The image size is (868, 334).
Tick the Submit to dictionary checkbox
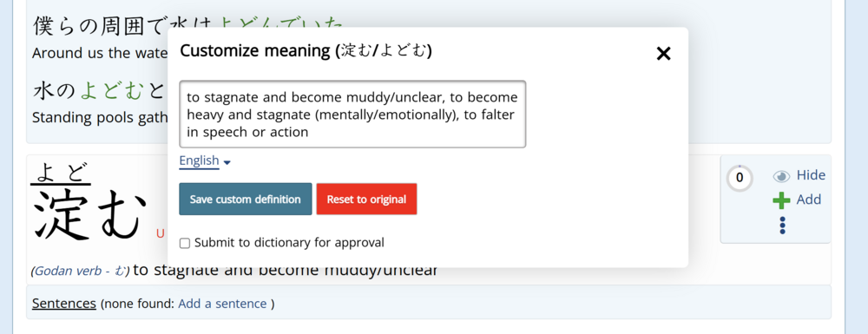[185, 243]
